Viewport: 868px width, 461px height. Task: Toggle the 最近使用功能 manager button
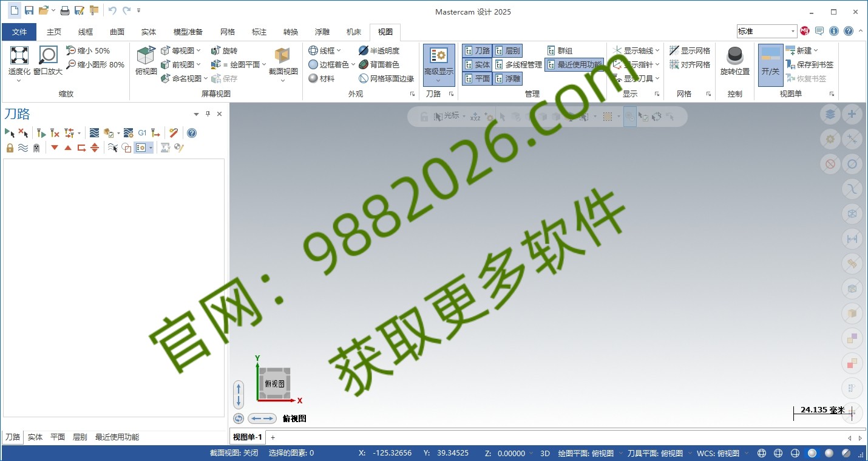pos(574,64)
